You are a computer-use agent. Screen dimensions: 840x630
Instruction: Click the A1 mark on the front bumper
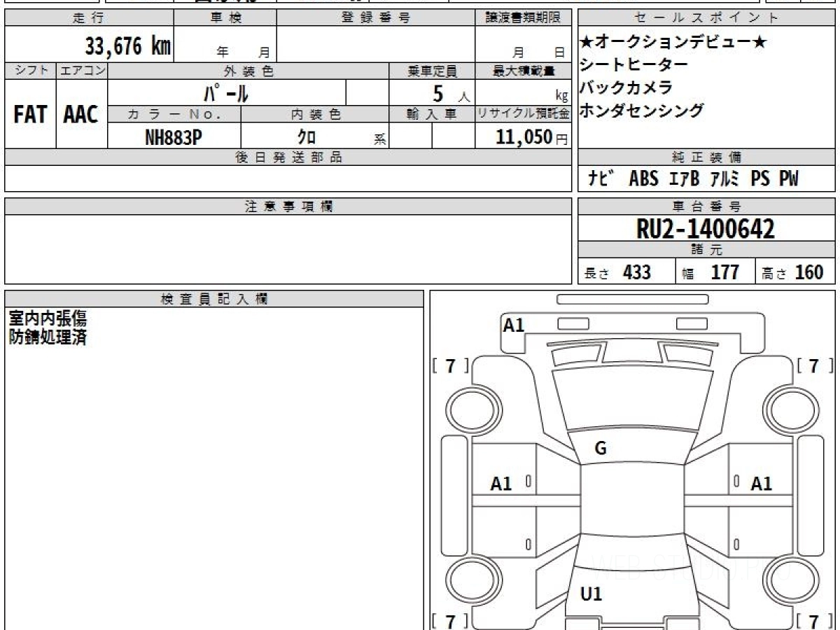514,325
